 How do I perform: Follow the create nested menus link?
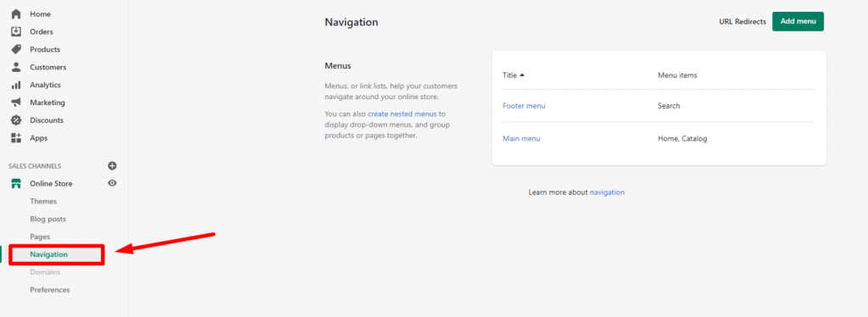tap(403, 114)
